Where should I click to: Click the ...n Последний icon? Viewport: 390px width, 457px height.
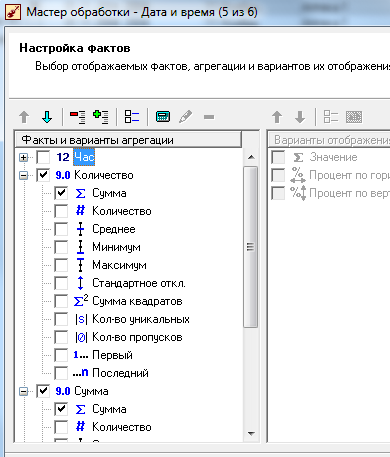(x=81, y=373)
